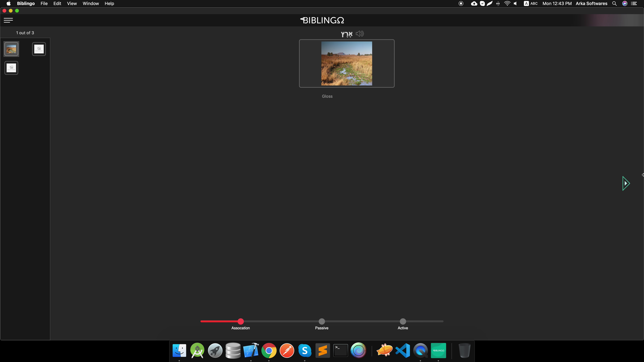Click the next arrow on right side
This screenshot has height=362, width=644.
tap(626, 183)
